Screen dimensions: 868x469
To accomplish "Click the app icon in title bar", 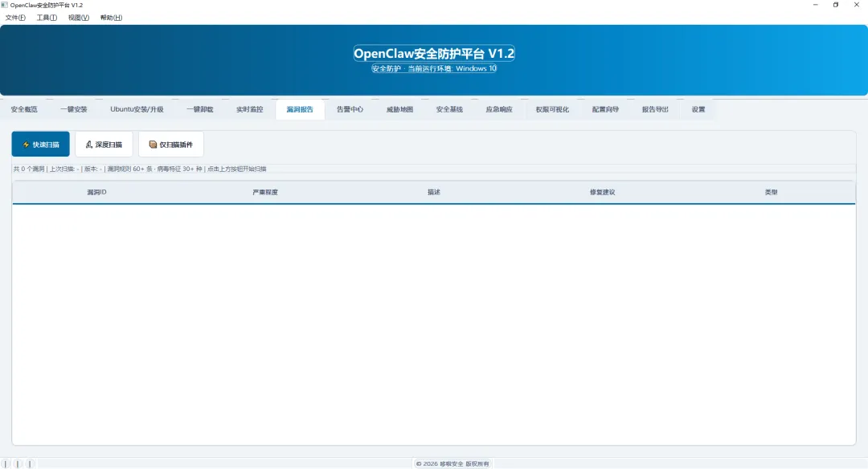I will point(5,5).
